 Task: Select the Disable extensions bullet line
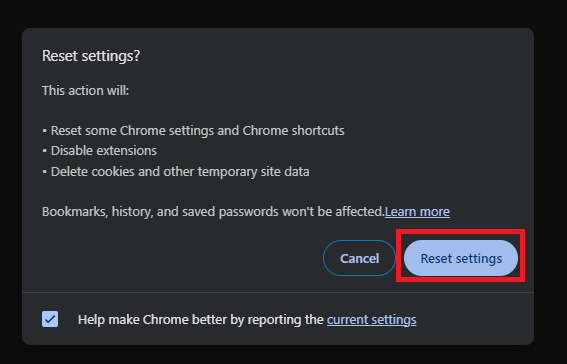point(99,151)
